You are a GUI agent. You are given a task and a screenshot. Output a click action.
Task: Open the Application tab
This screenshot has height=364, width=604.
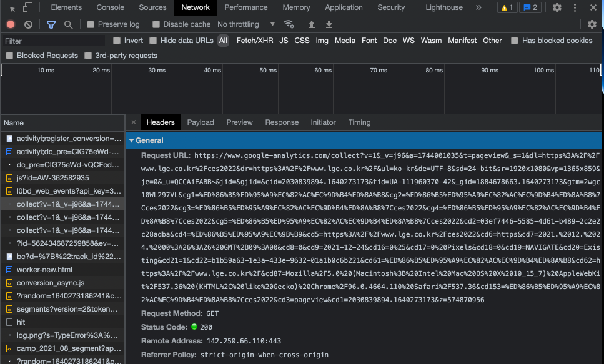tap(344, 7)
